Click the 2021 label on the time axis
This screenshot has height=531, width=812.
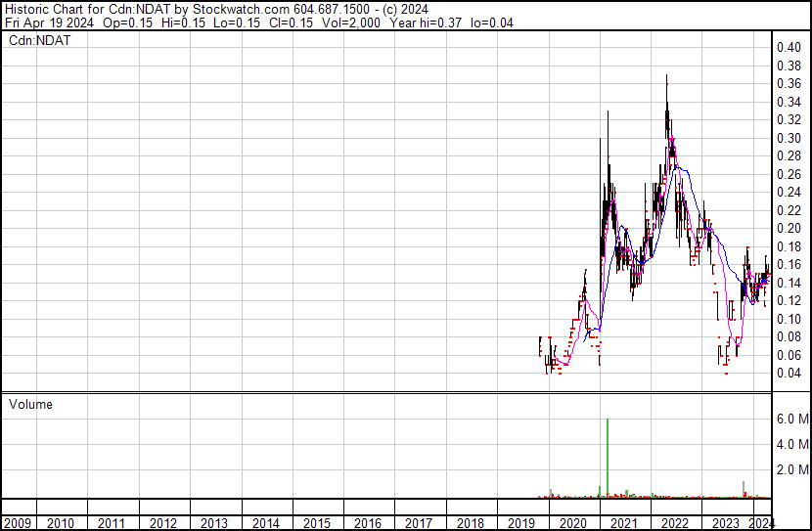tap(624, 523)
